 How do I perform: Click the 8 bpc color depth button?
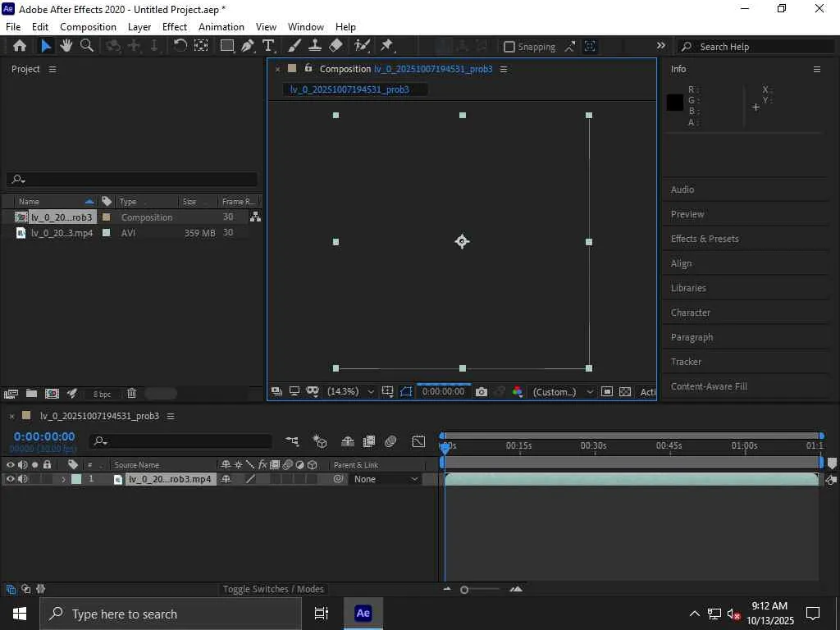pos(102,394)
